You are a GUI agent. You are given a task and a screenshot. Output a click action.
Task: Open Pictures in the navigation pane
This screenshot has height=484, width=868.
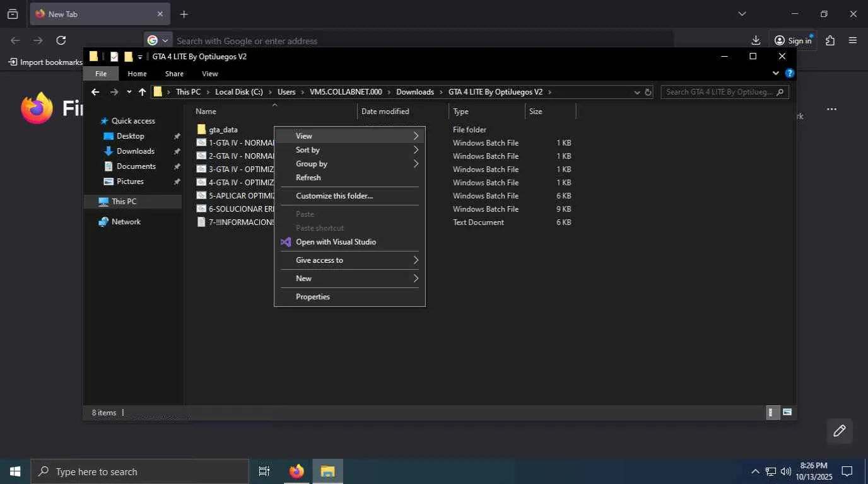tap(130, 181)
